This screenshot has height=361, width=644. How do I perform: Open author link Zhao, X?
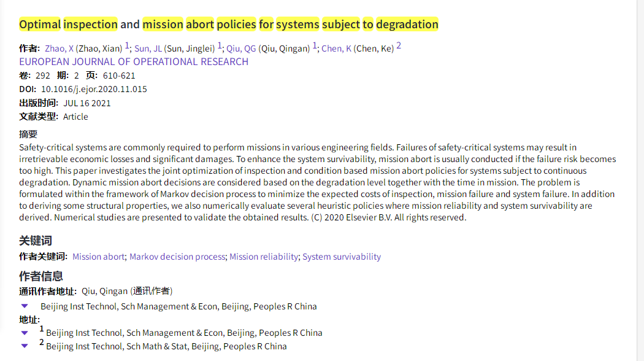click(x=59, y=49)
